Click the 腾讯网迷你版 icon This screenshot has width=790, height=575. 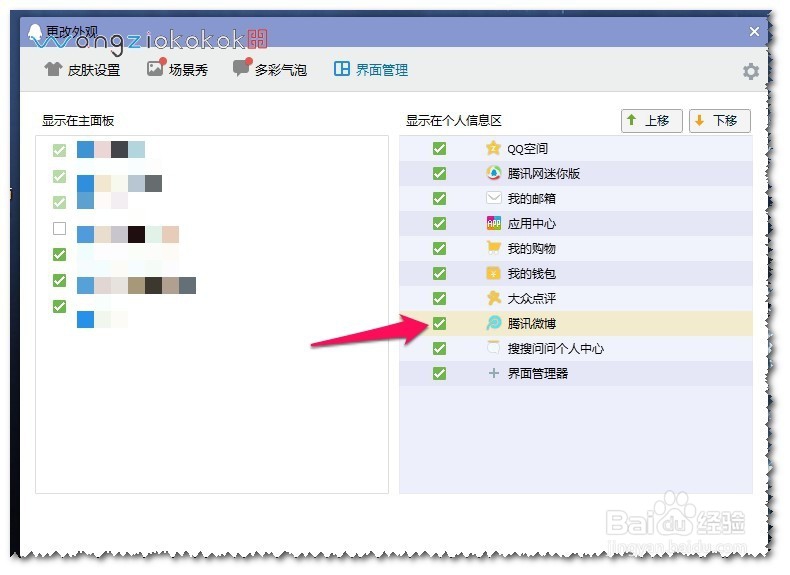tap(493, 173)
